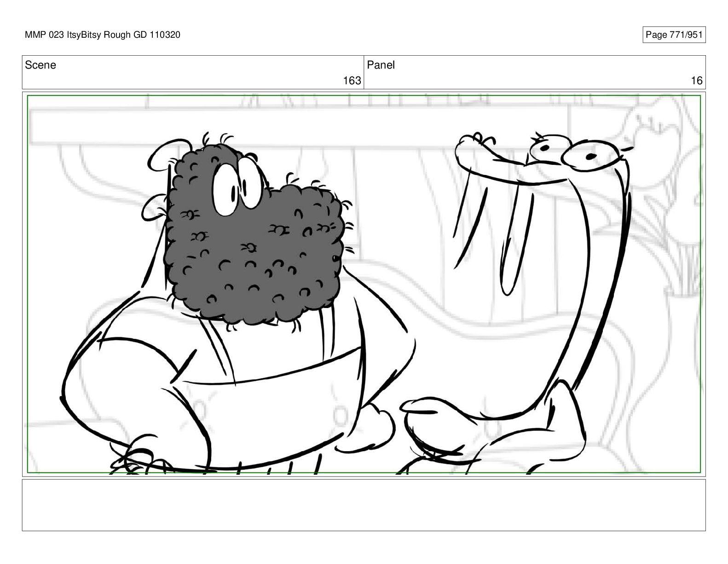
Task: Click the scene number '163'
Action: [x=352, y=81]
